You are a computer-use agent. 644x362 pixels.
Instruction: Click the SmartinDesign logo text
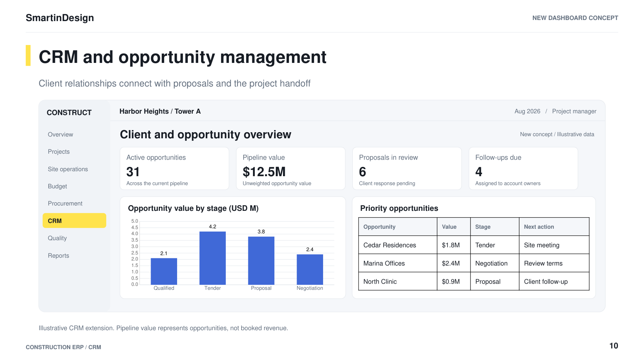click(60, 18)
